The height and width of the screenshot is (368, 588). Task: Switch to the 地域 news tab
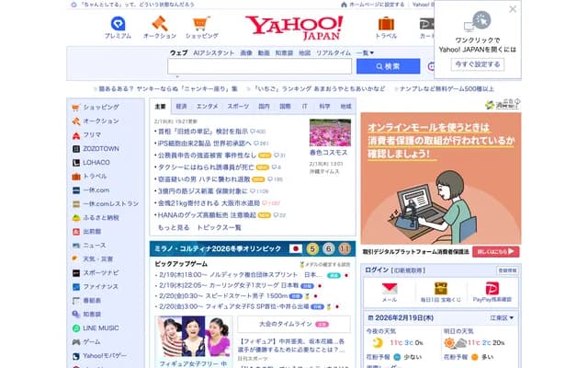(x=345, y=107)
